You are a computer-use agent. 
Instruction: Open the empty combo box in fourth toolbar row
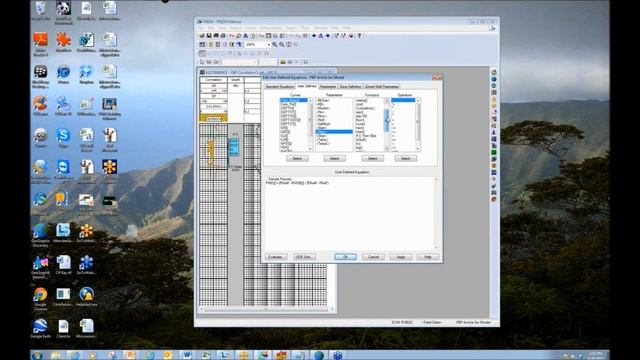(240, 62)
